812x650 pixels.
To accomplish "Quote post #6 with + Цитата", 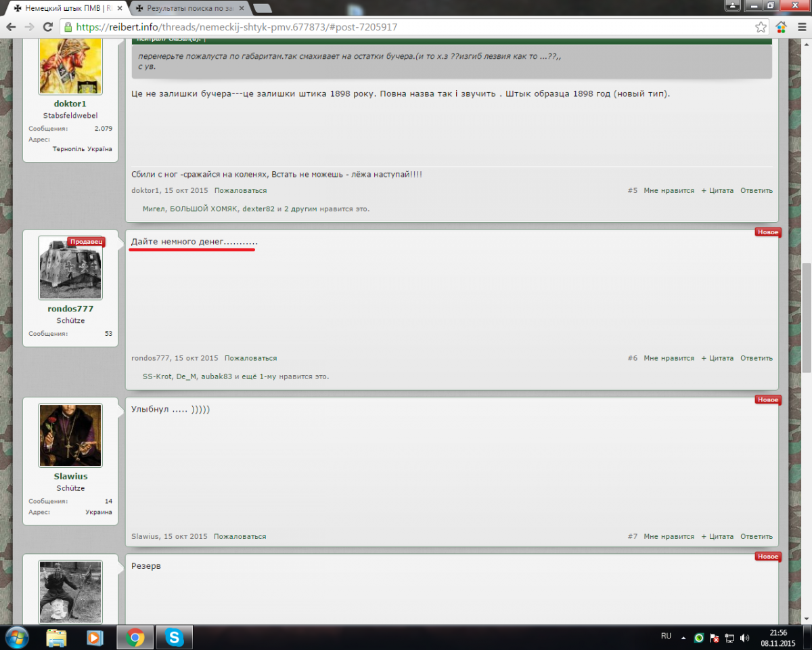I will (717, 358).
